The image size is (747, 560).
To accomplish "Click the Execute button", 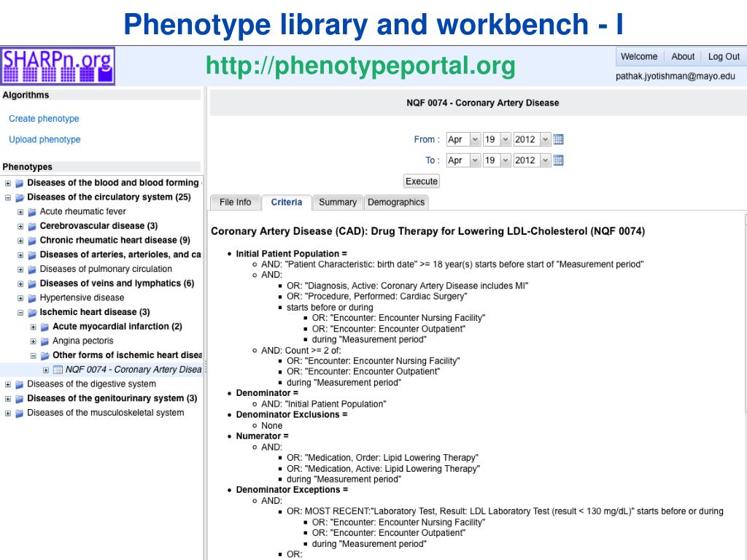I will pos(422,182).
